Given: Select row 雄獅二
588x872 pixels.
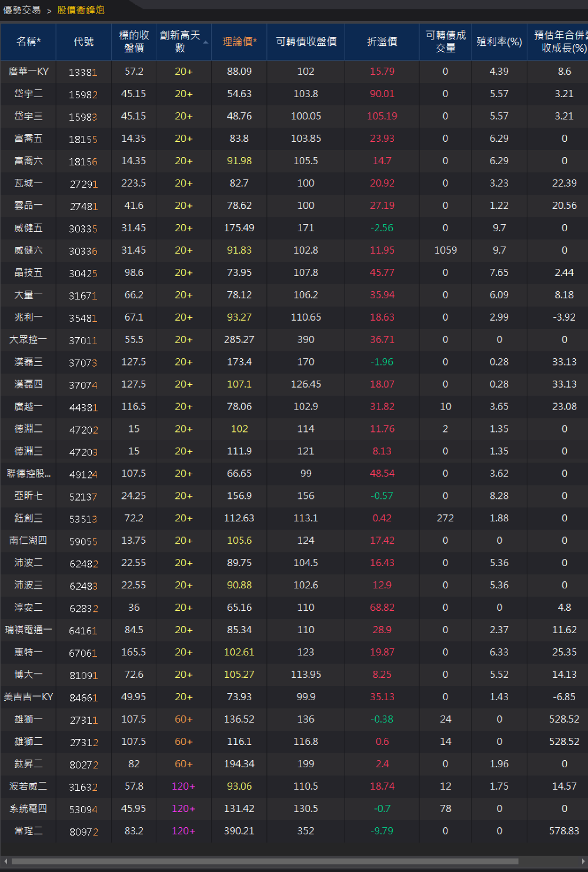Looking at the screenshot, I should (x=294, y=741).
